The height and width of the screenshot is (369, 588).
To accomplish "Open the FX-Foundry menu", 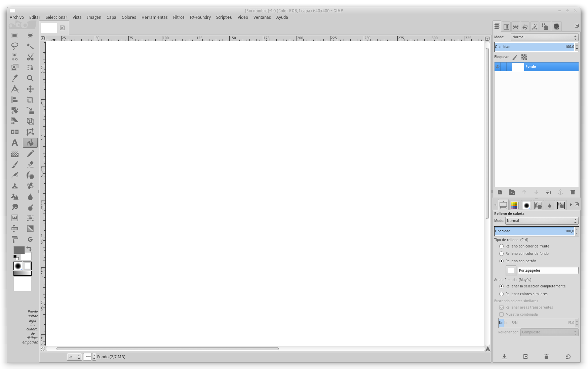I will (x=200, y=17).
